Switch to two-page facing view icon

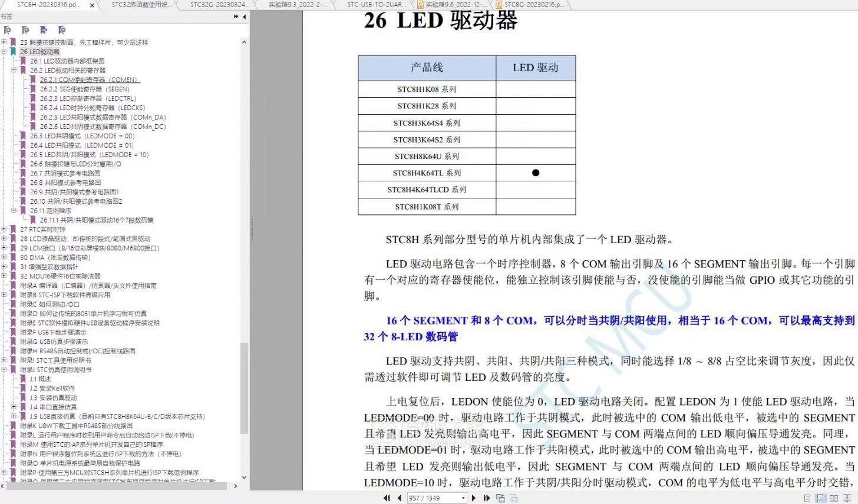[834, 498]
